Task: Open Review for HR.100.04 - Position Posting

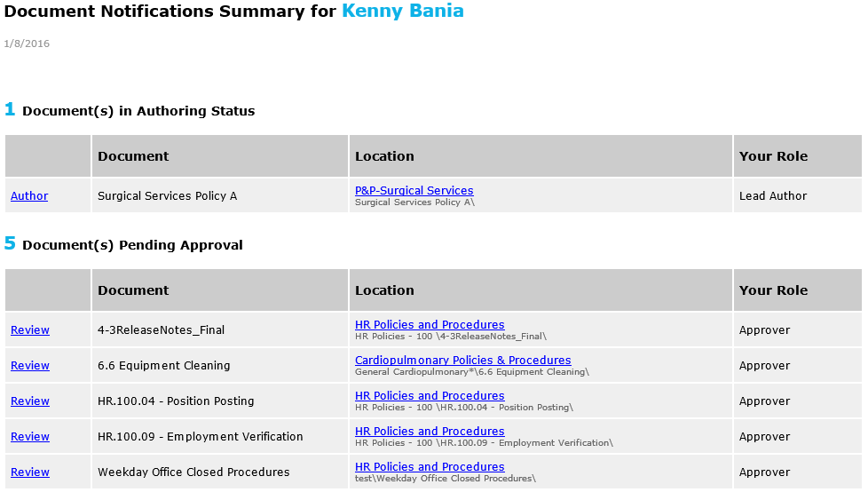Action: pos(30,401)
